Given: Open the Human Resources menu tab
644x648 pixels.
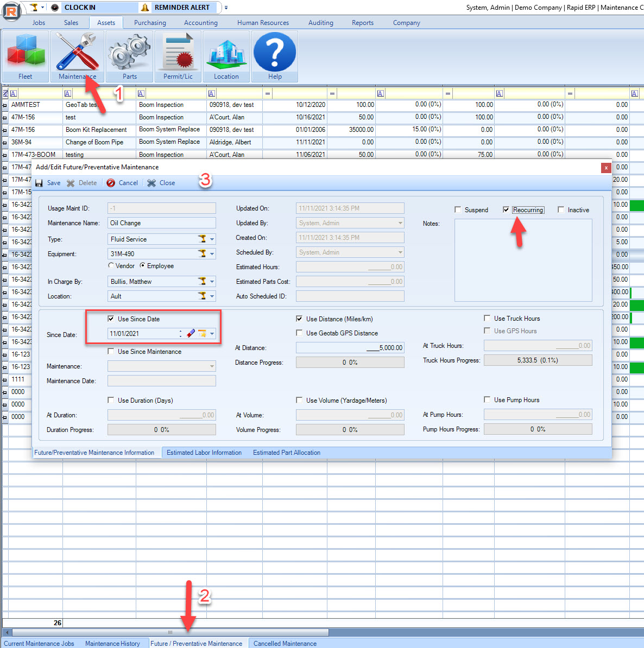Looking at the screenshot, I should [263, 23].
